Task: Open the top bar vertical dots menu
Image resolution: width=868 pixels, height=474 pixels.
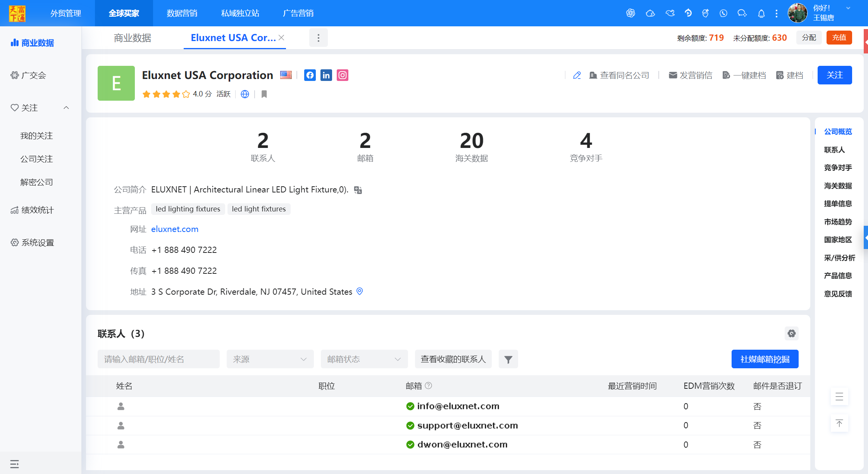Action: [777, 14]
